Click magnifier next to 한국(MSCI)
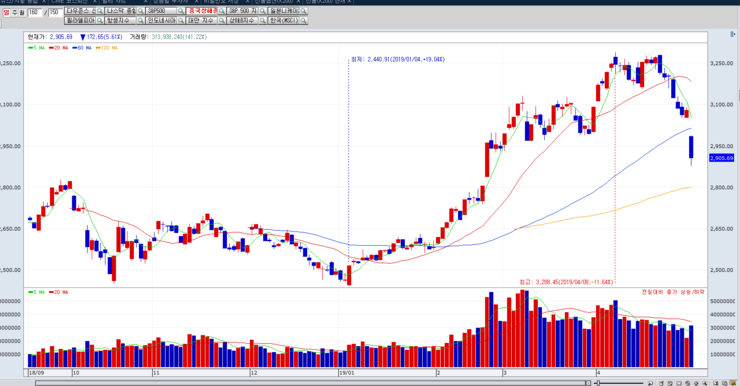Image resolution: width=740 pixels, height=386 pixels. pos(303,20)
